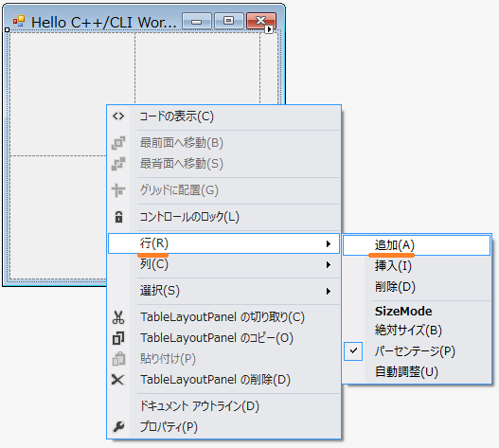Open the smart tag arrow on TableLayoutPanel
The height and width of the screenshot is (448, 499).
pos(269,29)
